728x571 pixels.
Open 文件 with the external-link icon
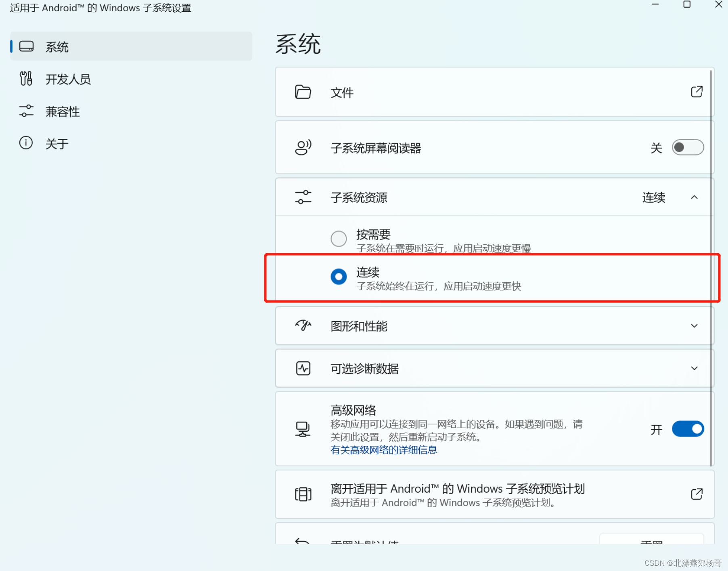pos(697,92)
